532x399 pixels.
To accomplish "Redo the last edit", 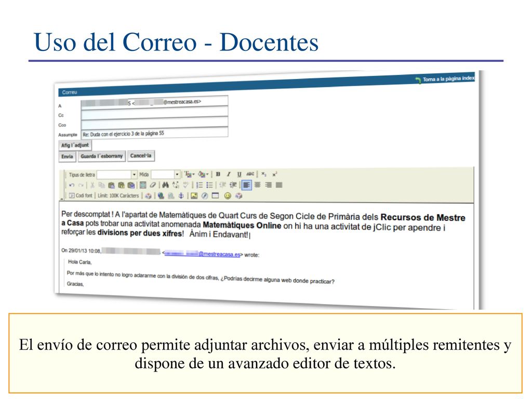I will tap(81, 185).
